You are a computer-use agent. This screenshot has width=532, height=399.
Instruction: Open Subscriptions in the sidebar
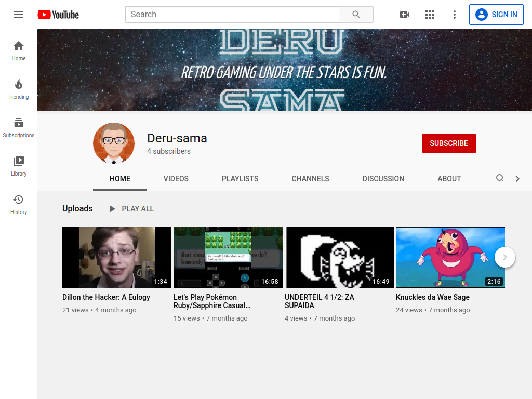[x=19, y=128]
